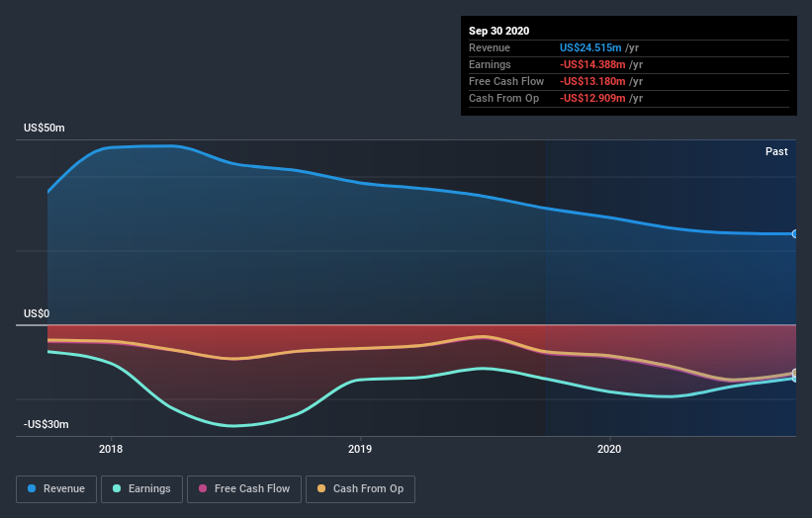Click the orange Cash From Op legend dot
The height and width of the screenshot is (518, 812).
pyautogui.click(x=321, y=488)
